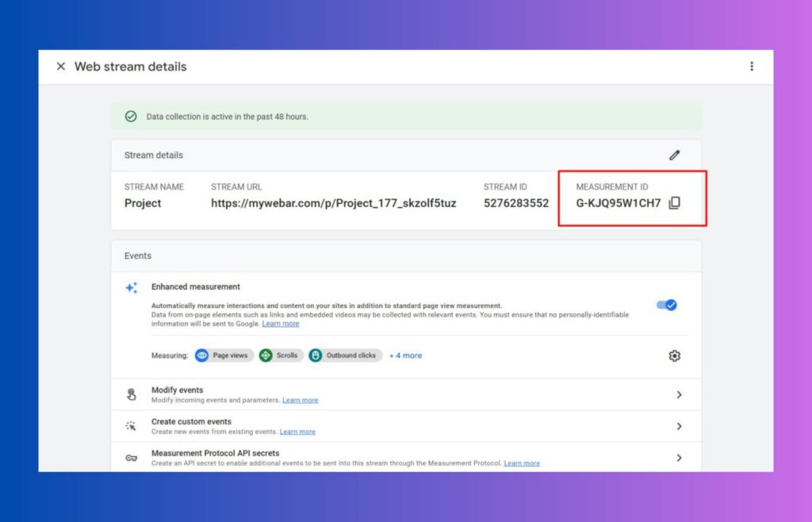Show the + 4 more measurements link
Image resolution: width=812 pixels, height=522 pixels.
405,355
